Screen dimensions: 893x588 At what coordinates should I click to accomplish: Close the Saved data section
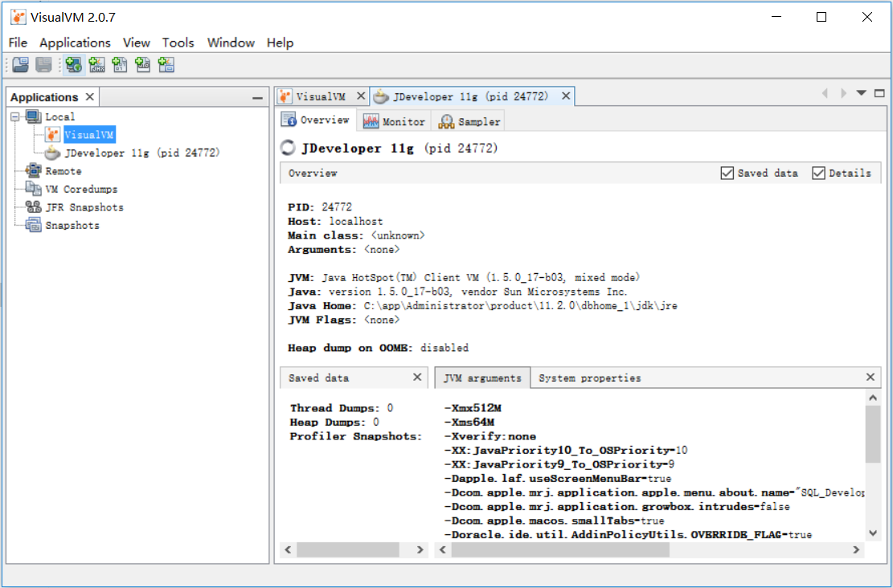(417, 377)
